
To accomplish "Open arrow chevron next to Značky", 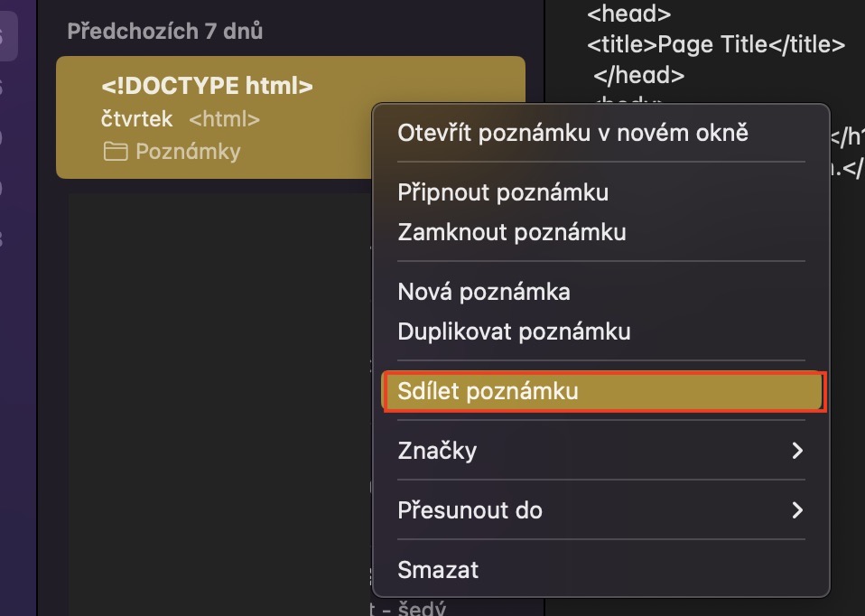I will (x=796, y=450).
